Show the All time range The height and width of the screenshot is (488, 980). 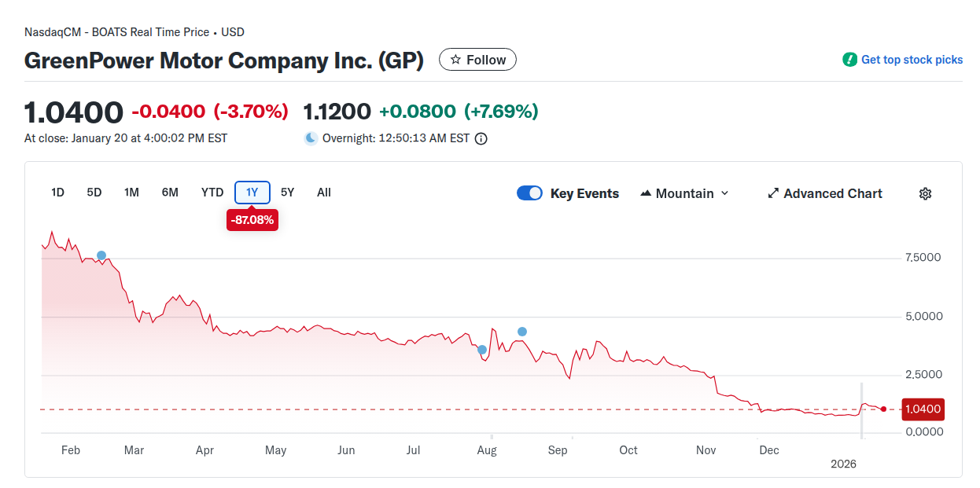click(x=324, y=193)
